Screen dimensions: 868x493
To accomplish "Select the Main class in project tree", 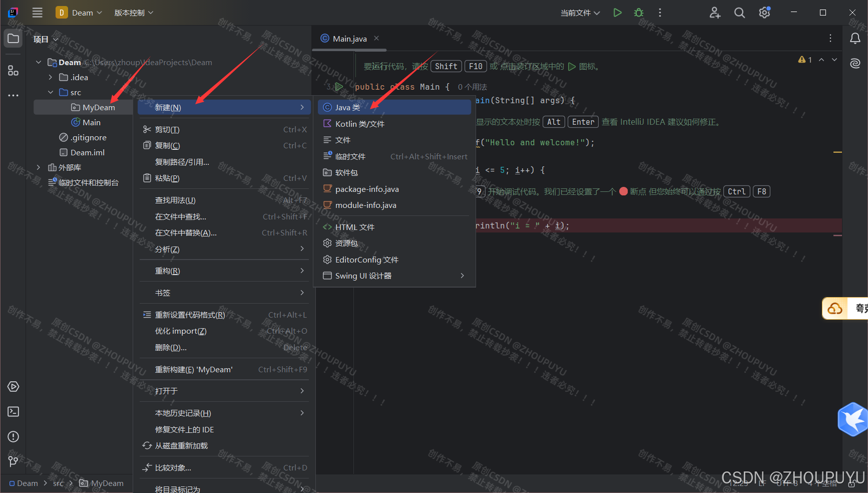I will (86, 122).
